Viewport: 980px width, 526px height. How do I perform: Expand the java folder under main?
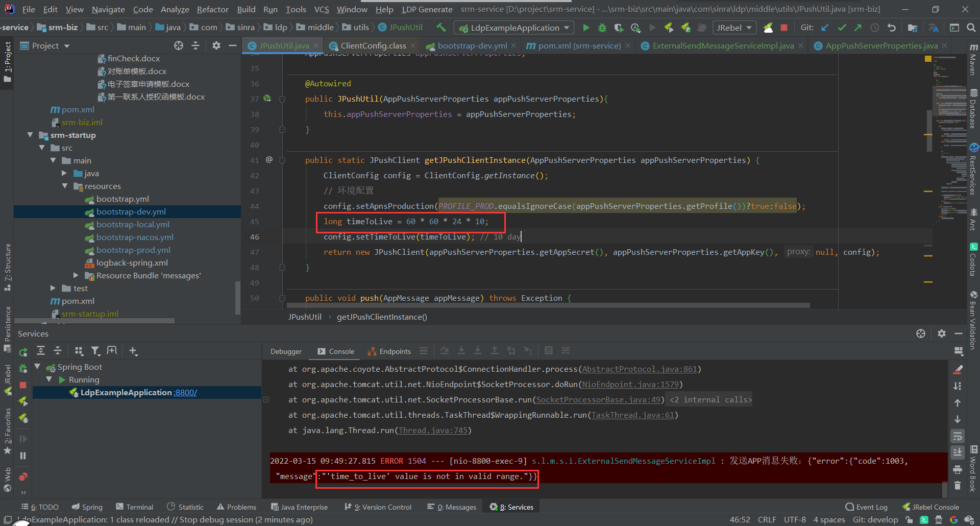pos(65,173)
